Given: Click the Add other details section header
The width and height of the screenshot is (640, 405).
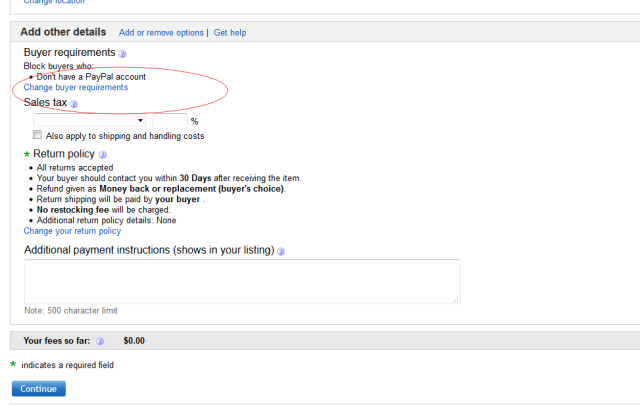Looking at the screenshot, I should tap(63, 32).
